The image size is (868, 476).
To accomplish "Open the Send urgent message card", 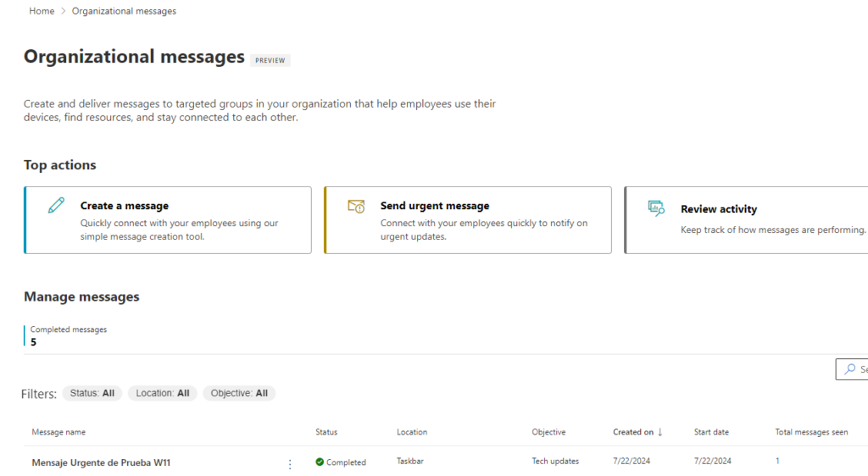I will 468,220.
